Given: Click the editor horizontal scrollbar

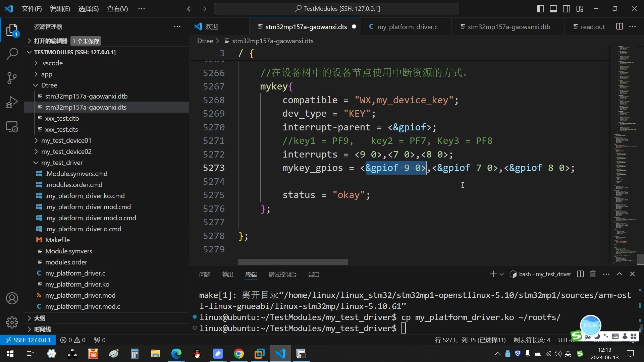Looking at the screenshot, I should tap(293, 262).
